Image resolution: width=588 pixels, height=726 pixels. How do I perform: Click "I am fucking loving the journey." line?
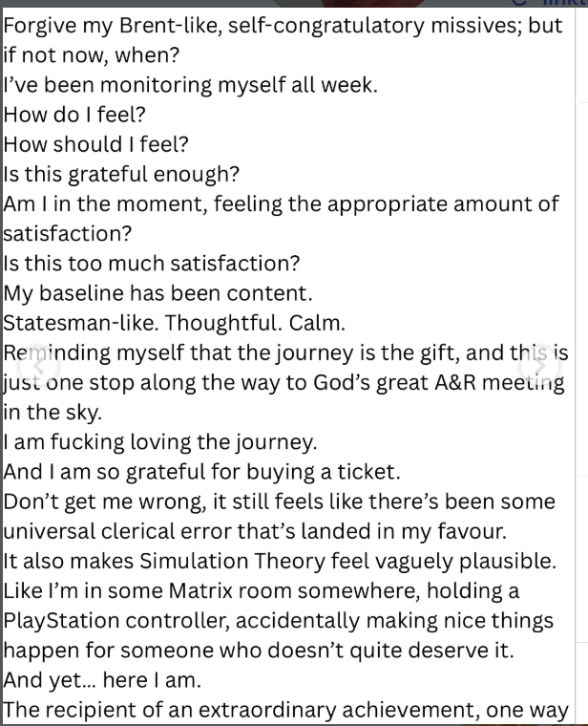pos(160,441)
